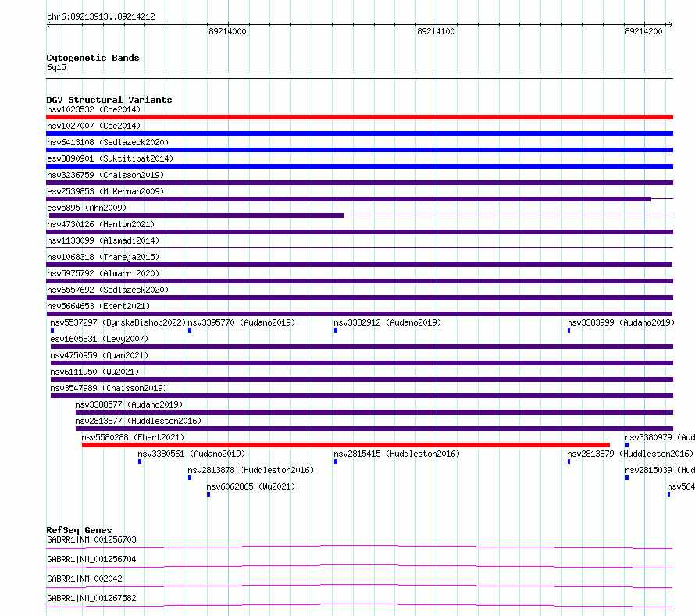The height and width of the screenshot is (616, 695).
Task: Click the blue marker under nsv6062865
Action: pos(208,494)
